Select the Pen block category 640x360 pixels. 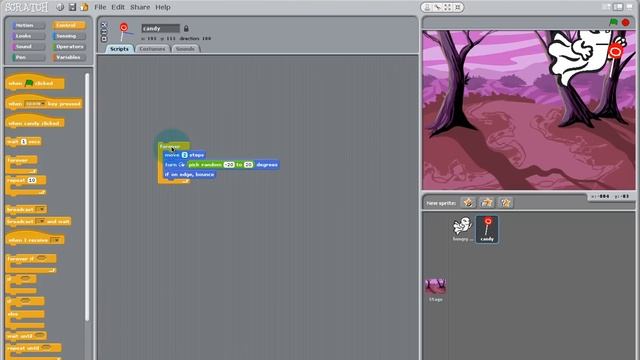28,57
